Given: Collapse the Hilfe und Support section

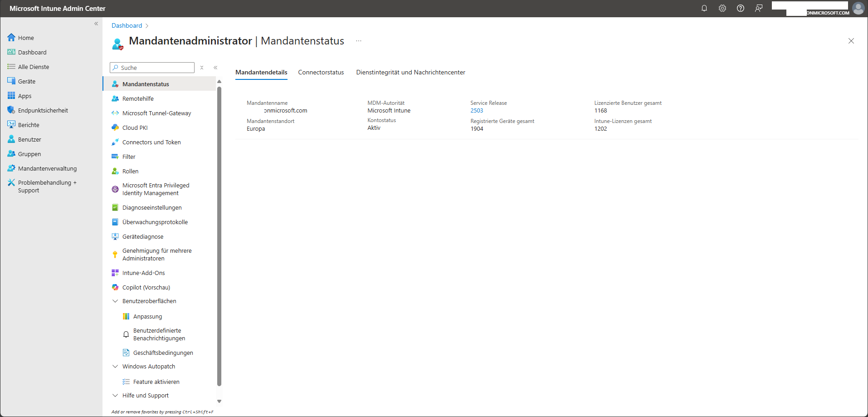Looking at the screenshot, I should pos(115,395).
